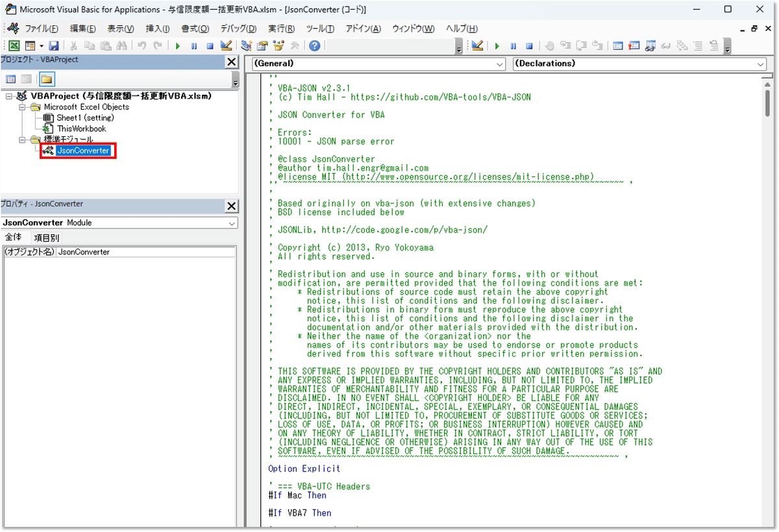
Task: Click Reset stop icon in Standard toolbar
Action: coord(210,46)
